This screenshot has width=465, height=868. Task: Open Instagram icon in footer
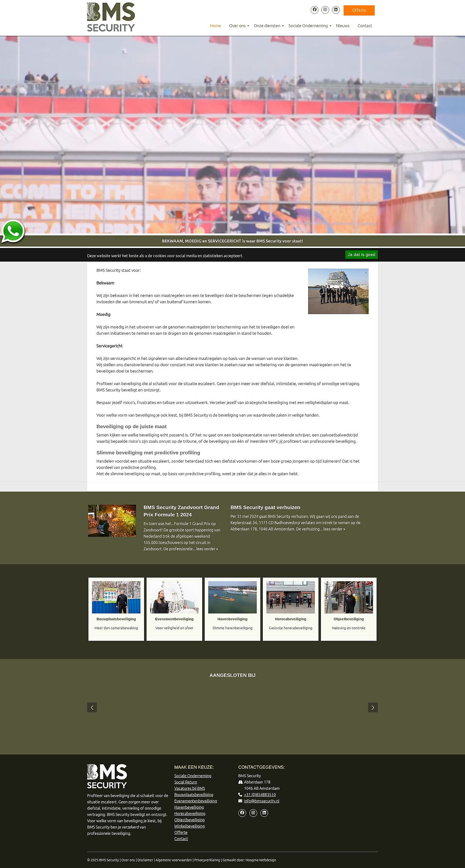tap(253, 813)
